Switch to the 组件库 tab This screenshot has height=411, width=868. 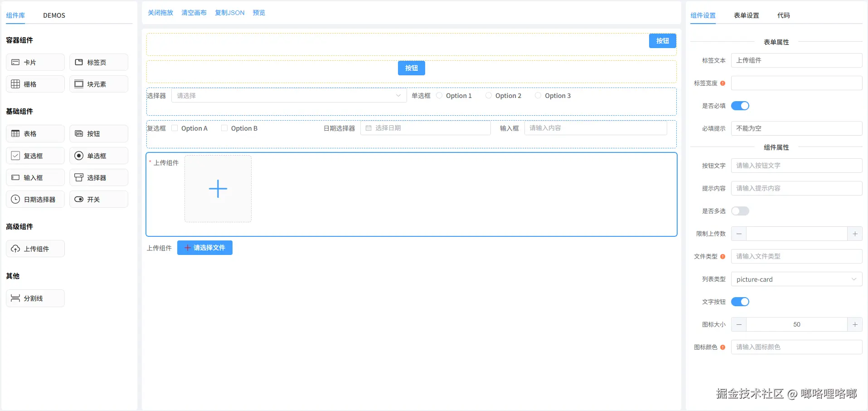[15, 15]
